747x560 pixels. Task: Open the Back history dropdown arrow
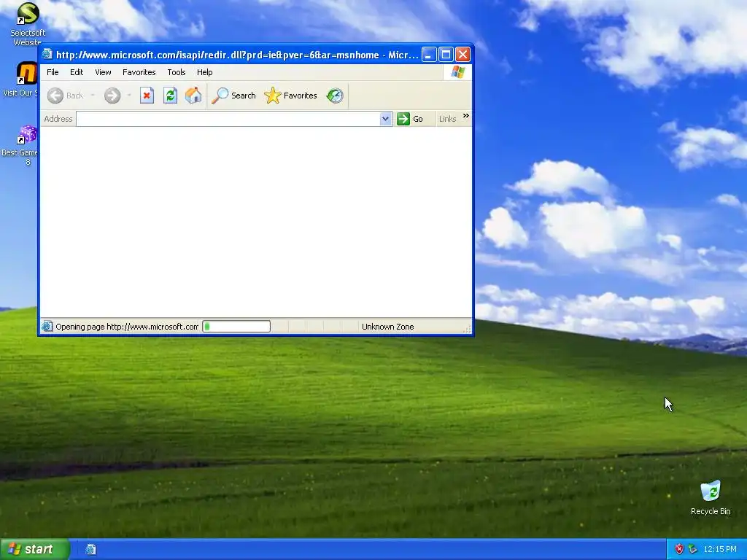pyautogui.click(x=93, y=96)
